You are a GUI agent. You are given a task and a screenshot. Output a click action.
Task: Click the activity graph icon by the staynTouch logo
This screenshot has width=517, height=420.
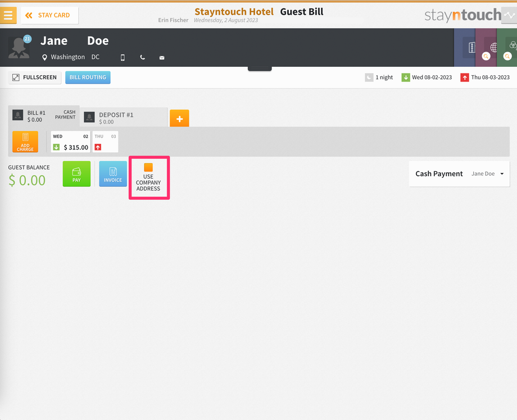pos(509,15)
